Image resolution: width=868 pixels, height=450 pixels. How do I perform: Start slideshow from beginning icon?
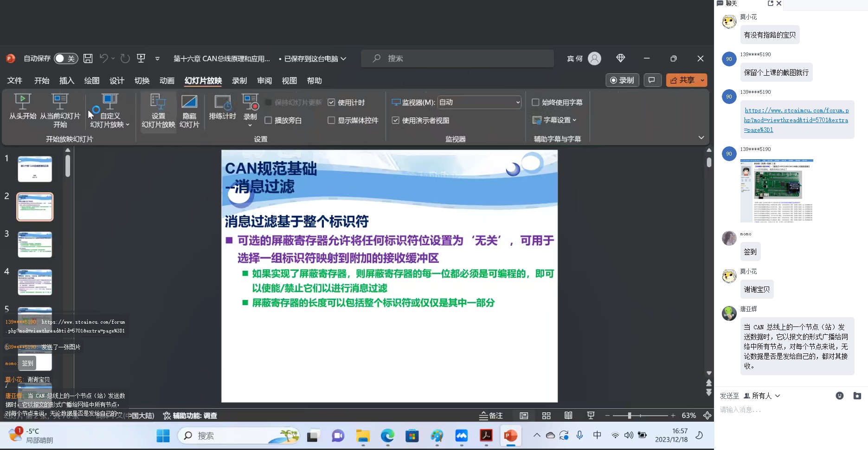pyautogui.click(x=23, y=107)
